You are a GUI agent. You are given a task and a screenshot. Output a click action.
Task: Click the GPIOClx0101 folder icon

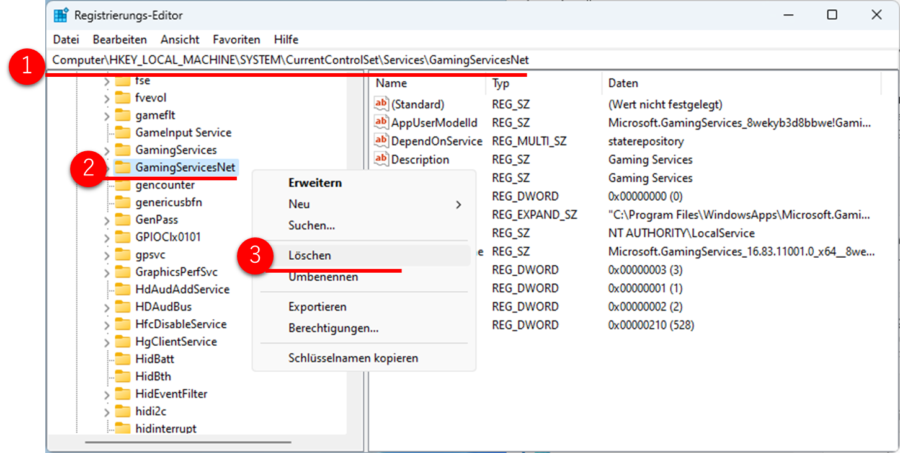122,237
